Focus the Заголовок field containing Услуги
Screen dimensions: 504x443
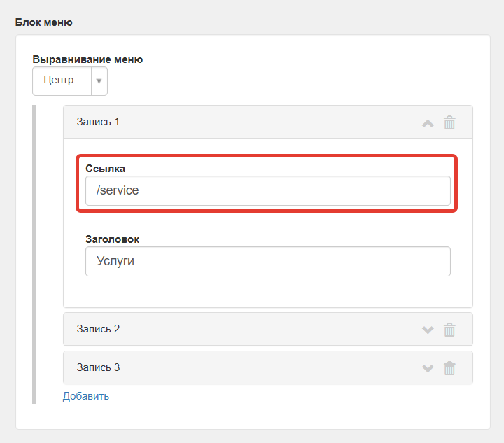pos(268,261)
